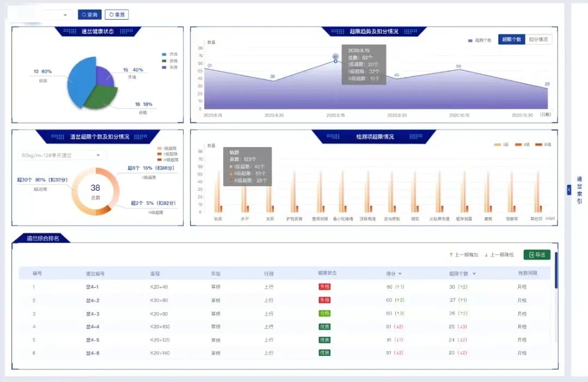This screenshot has width=588, height=382.
Task: Switch to the 扣分情况 tab
Action: pyautogui.click(x=538, y=40)
